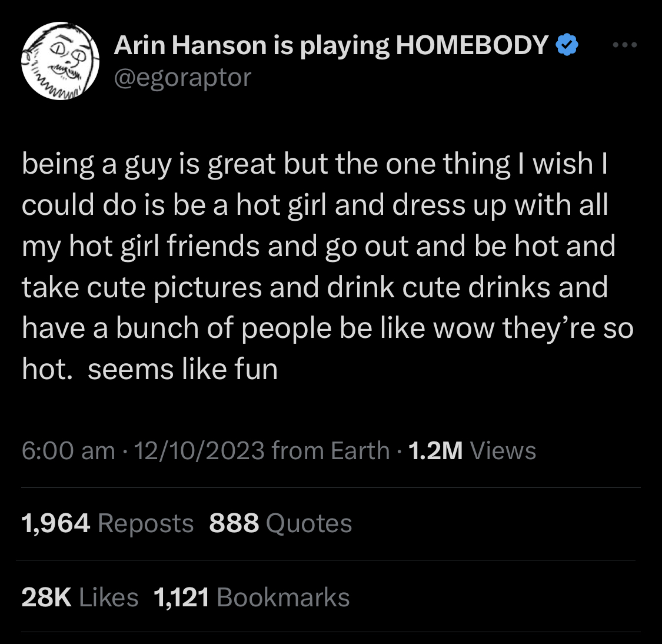
Task: Click the blue verified badge icon
Action: (567, 45)
